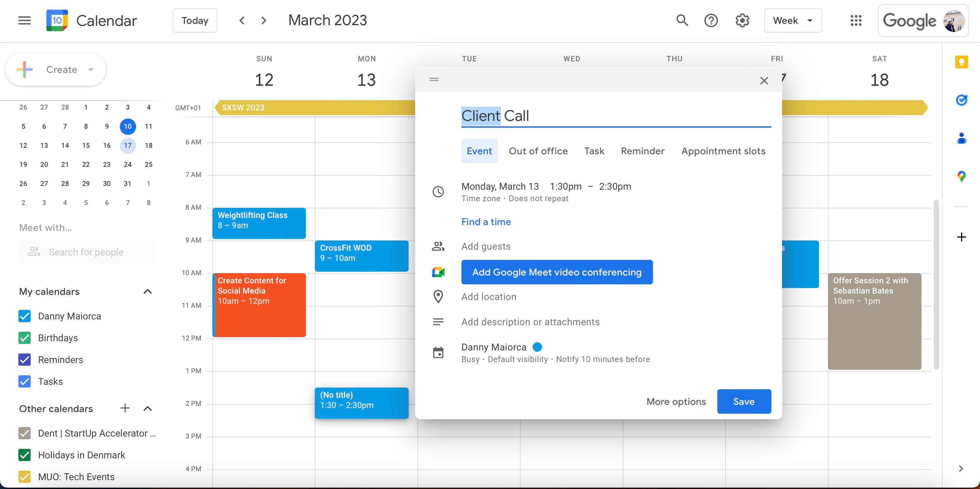The height and width of the screenshot is (489, 980).
Task: Select the Event tab
Action: [479, 151]
